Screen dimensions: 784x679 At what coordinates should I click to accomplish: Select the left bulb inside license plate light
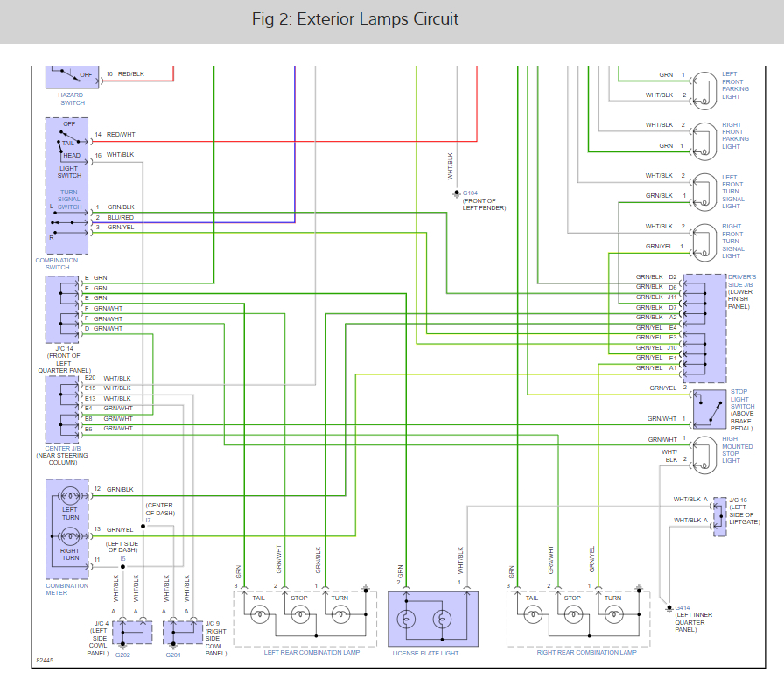point(406,620)
